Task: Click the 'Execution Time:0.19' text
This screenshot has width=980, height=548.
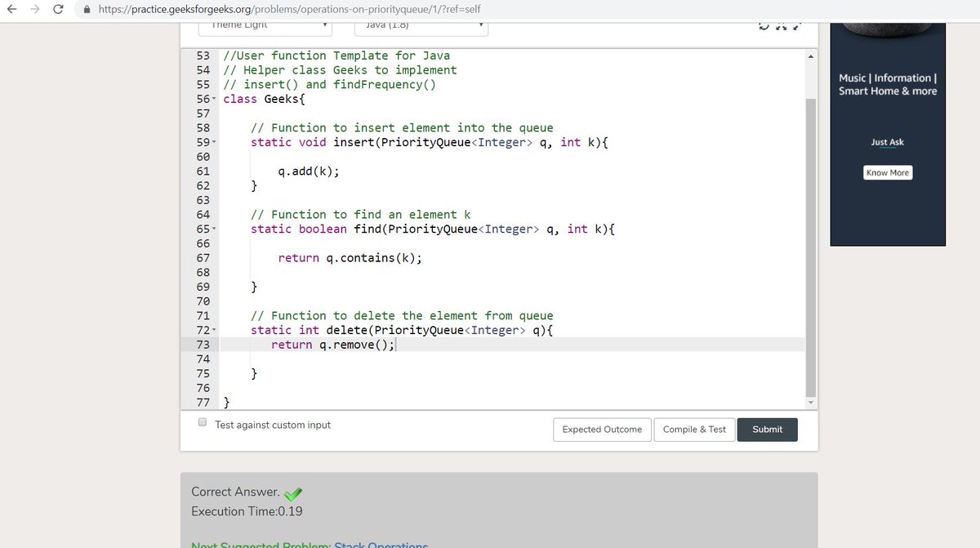Action: pyautogui.click(x=247, y=511)
